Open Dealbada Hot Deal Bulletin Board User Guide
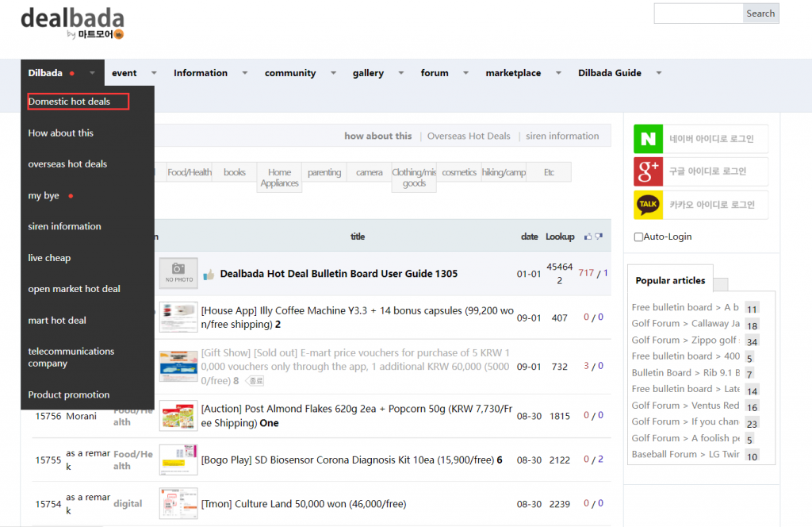Viewport: 812px width, 527px height. tap(339, 274)
